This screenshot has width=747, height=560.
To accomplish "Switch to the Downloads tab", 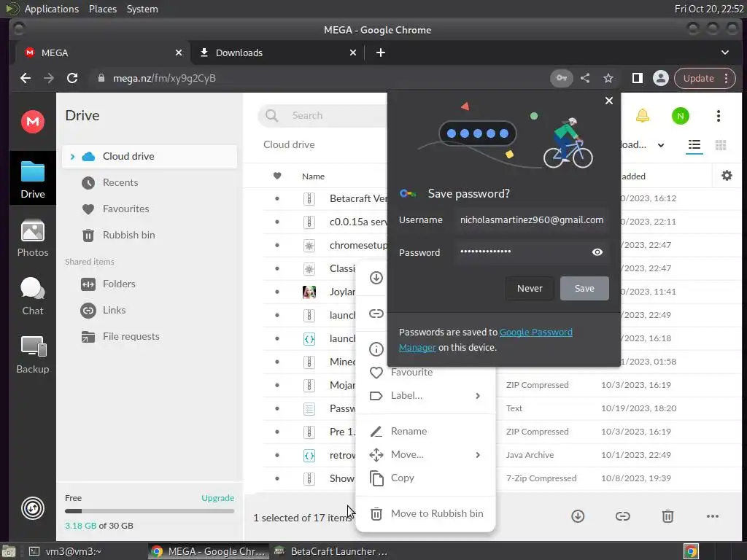I will point(278,52).
